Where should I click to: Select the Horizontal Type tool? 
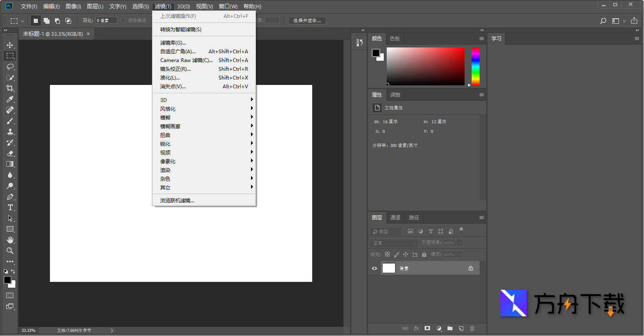coord(10,207)
